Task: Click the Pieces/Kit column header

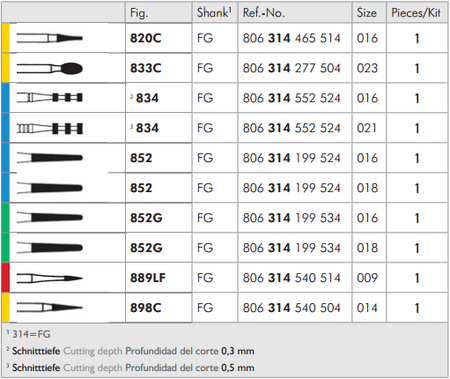Action: tap(416, 13)
